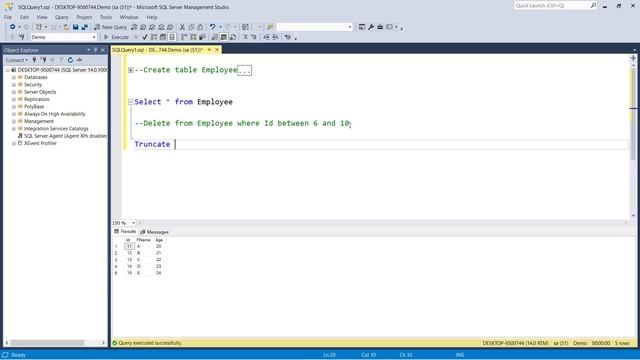Click the Paste icon in toolbar
This screenshot has height=360, width=640.
(x=200, y=27)
